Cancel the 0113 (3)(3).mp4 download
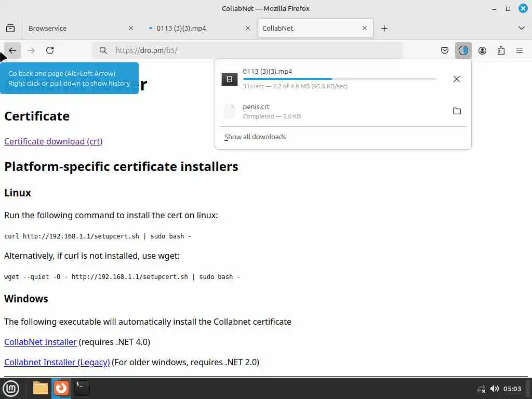 (x=457, y=79)
